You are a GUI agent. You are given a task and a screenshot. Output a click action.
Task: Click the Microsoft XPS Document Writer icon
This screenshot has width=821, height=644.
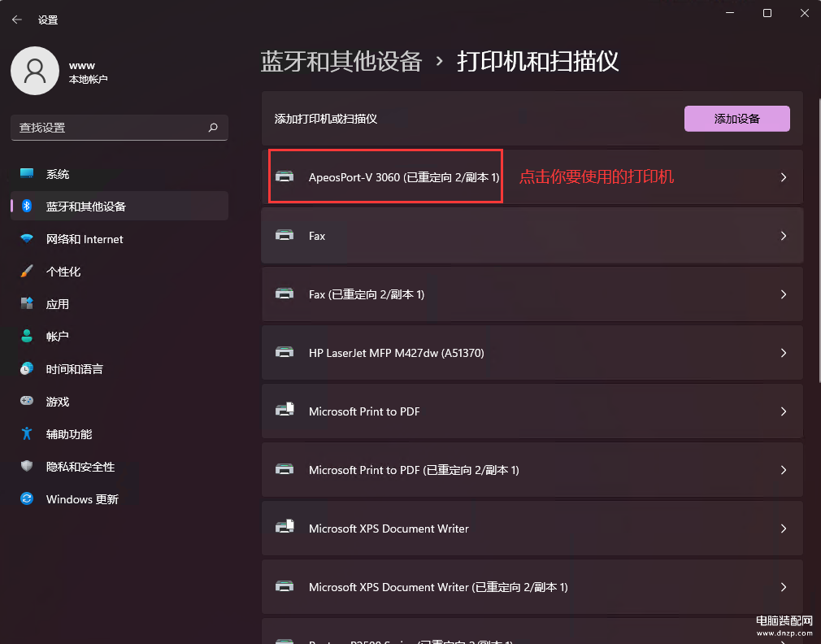pyautogui.click(x=285, y=526)
